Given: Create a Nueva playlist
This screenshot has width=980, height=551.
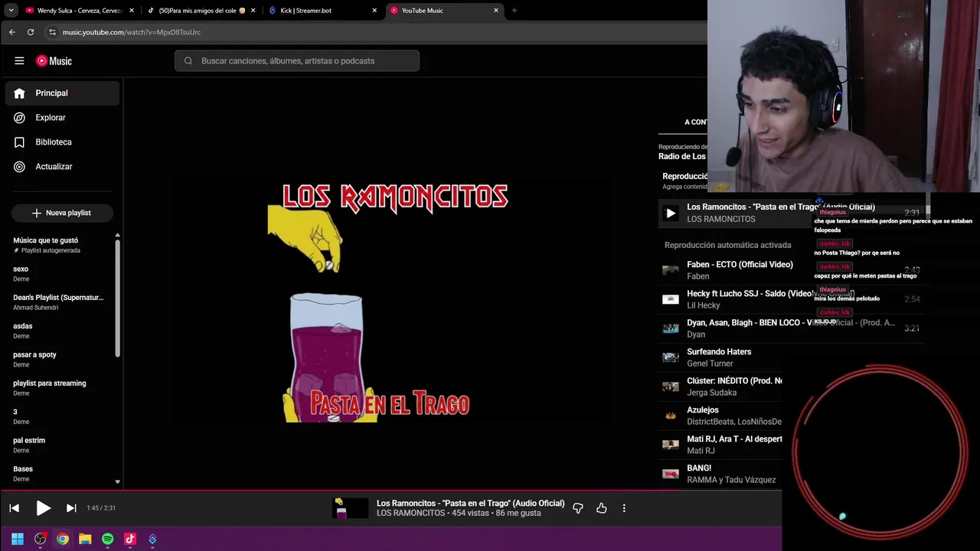Looking at the screenshot, I should coord(62,213).
